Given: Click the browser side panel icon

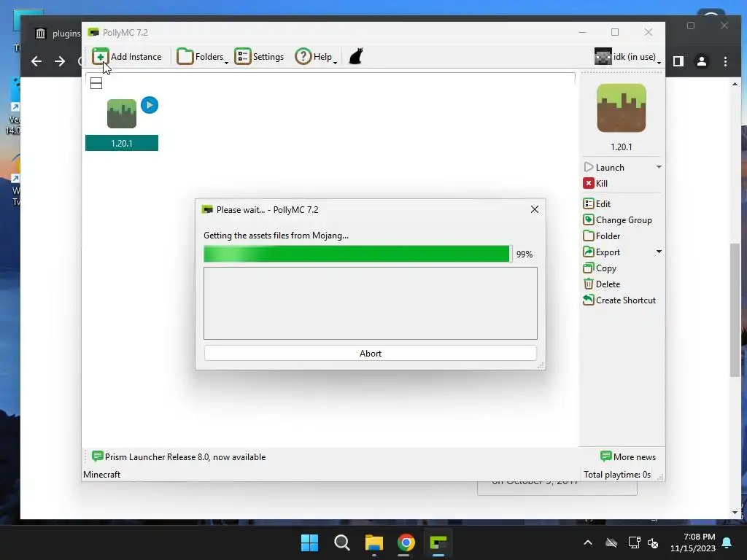Looking at the screenshot, I should click(678, 61).
